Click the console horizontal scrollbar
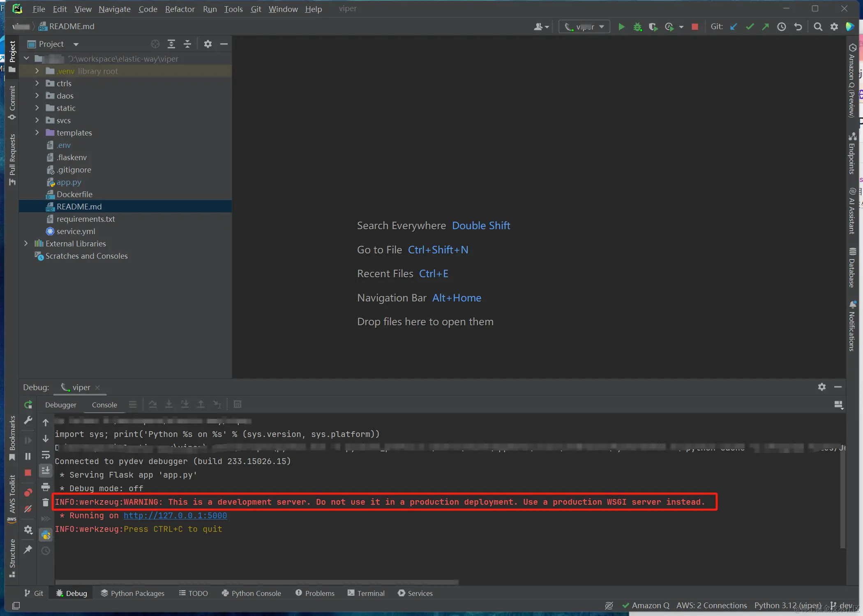The height and width of the screenshot is (616, 863). (257, 582)
